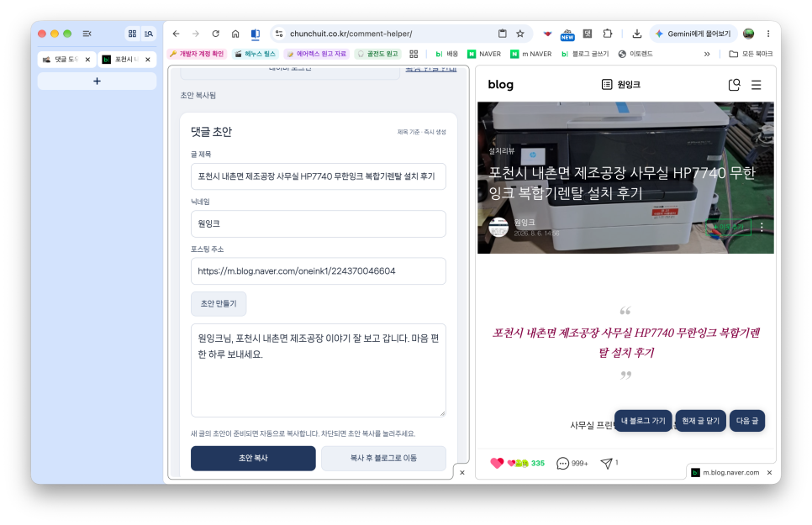Share the post with the paper plane icon

pos(606,464)
